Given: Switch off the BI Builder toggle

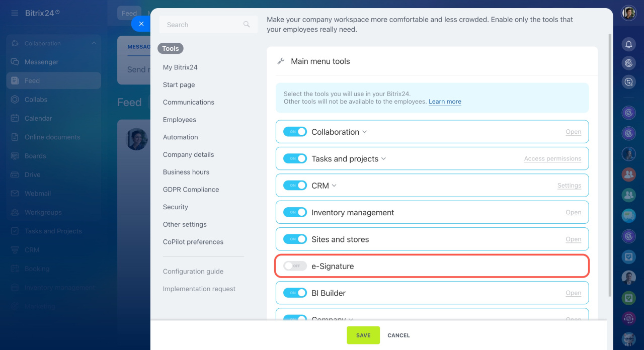Looking at the screenshot, I should coord(295,293).
